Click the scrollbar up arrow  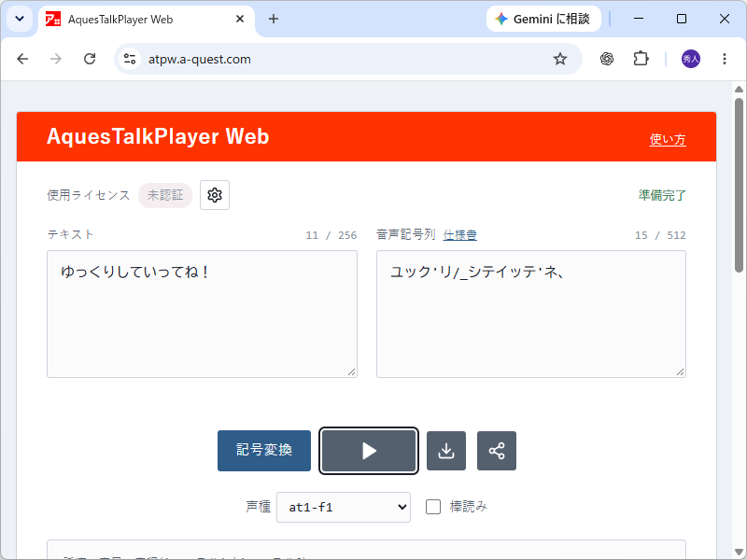coord(739,89)
